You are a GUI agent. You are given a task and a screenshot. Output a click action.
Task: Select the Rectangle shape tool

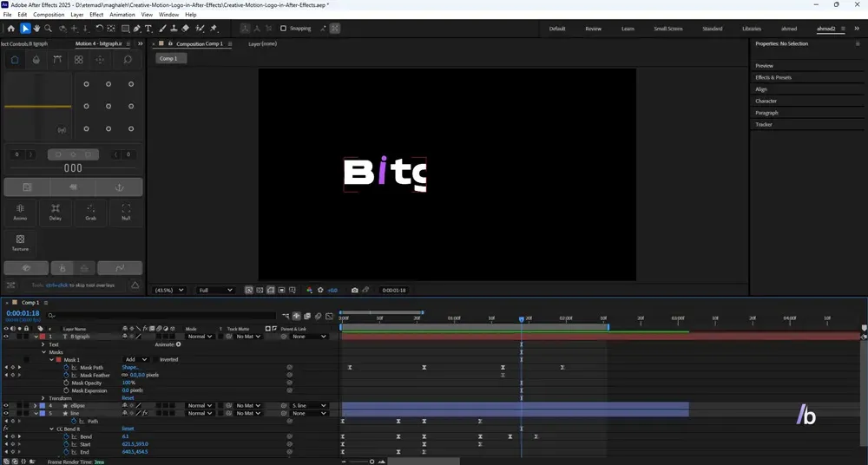[x=126, y=29]
